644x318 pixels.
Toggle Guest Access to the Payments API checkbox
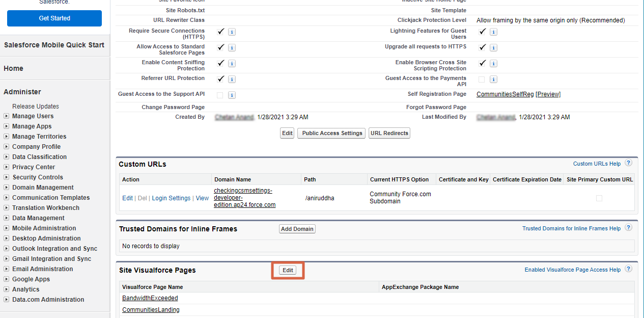482,79
